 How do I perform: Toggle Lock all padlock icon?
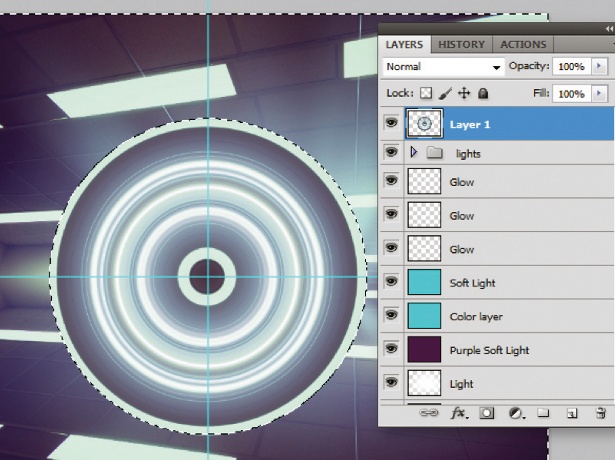483,93
